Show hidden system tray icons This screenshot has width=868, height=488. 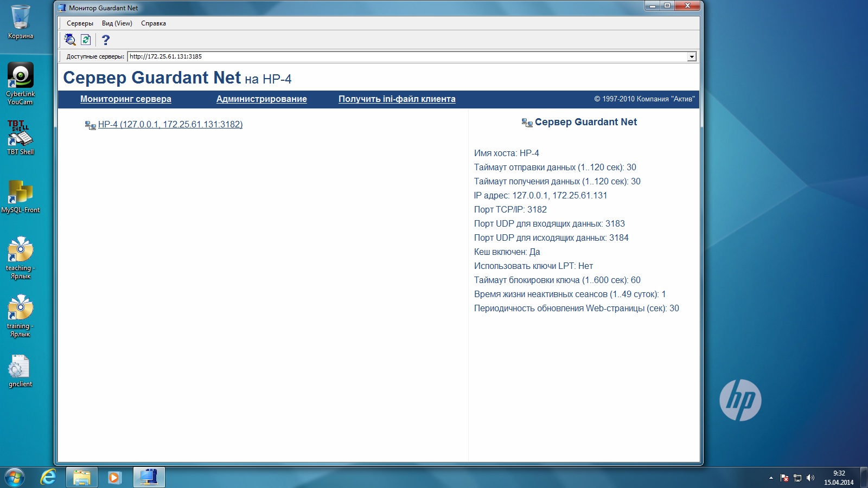click(771, 478)
